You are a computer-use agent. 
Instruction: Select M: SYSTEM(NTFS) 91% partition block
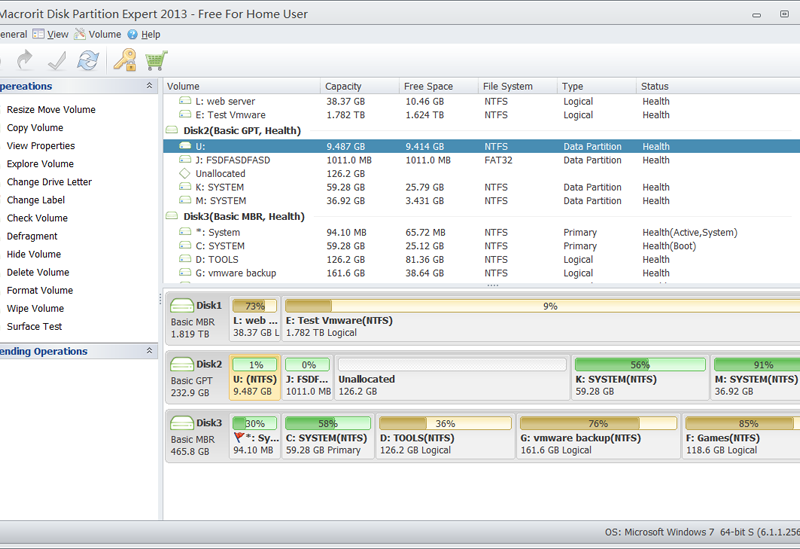756,378
